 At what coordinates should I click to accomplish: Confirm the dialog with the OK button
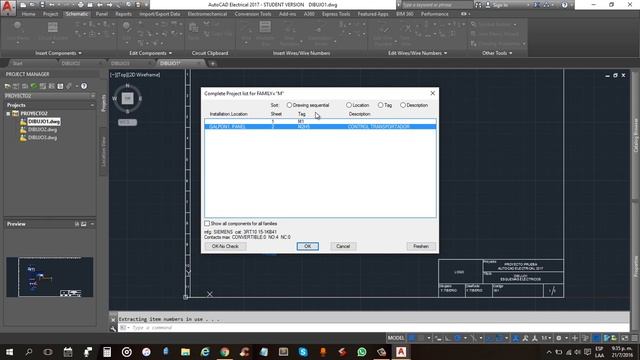pyautogui.click(x=308, y=246)
